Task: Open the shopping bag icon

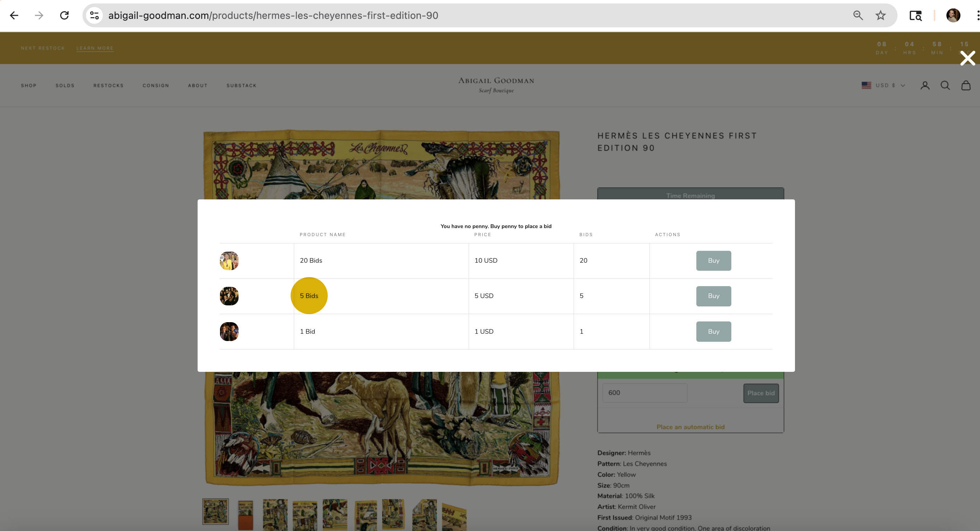Action: (x=966, y=86)
